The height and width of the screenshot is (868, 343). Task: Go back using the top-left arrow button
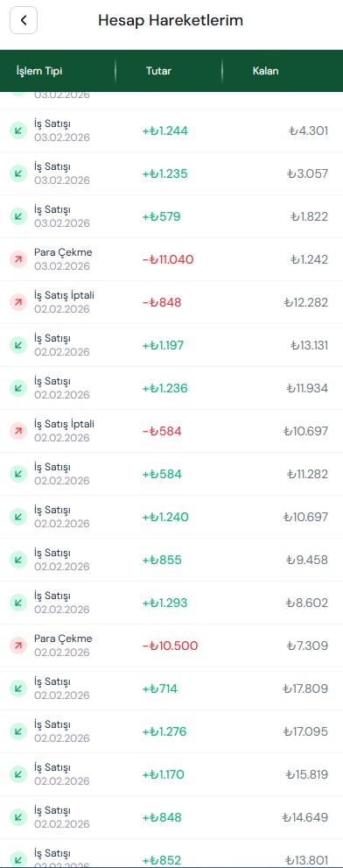click(x=24, y=20)
